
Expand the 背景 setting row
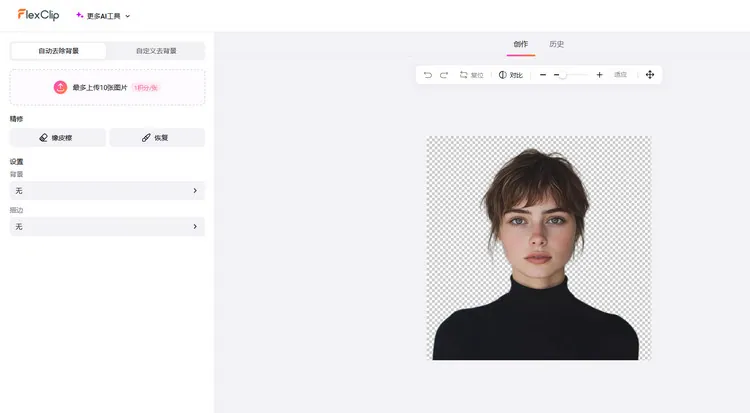coord(107,190)
